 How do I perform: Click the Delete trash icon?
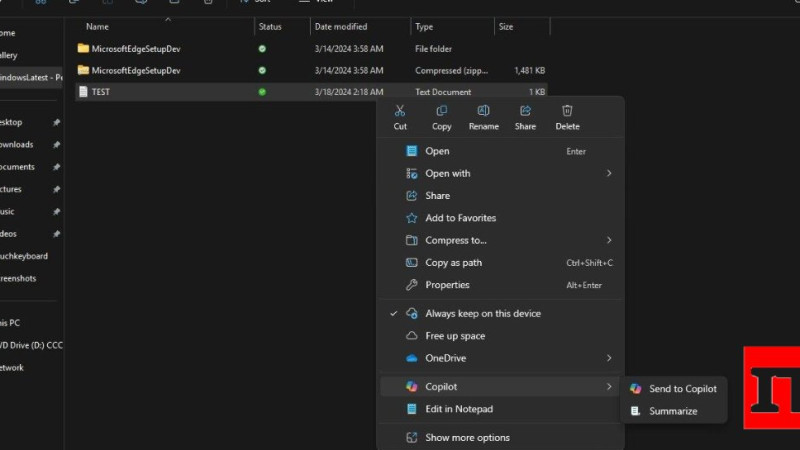[x=567, y=111]
